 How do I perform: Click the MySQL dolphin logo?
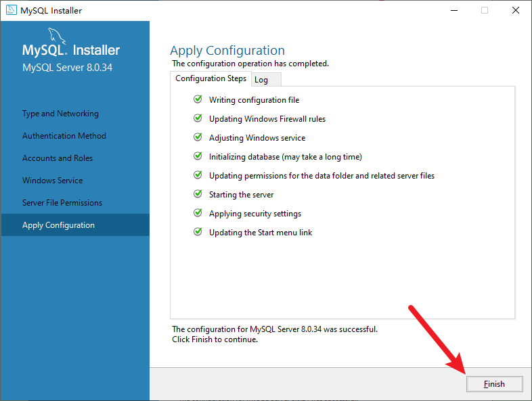click(x=56, y=36)
